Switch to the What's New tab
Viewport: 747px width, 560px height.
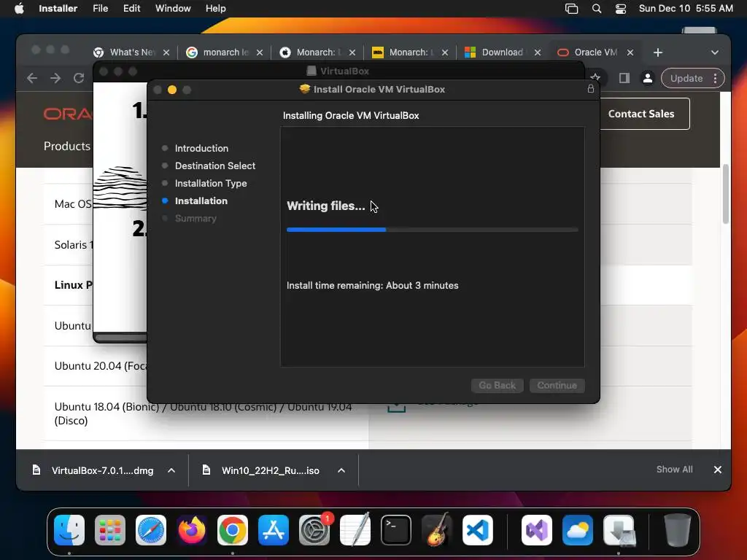[x=131, y=52]
